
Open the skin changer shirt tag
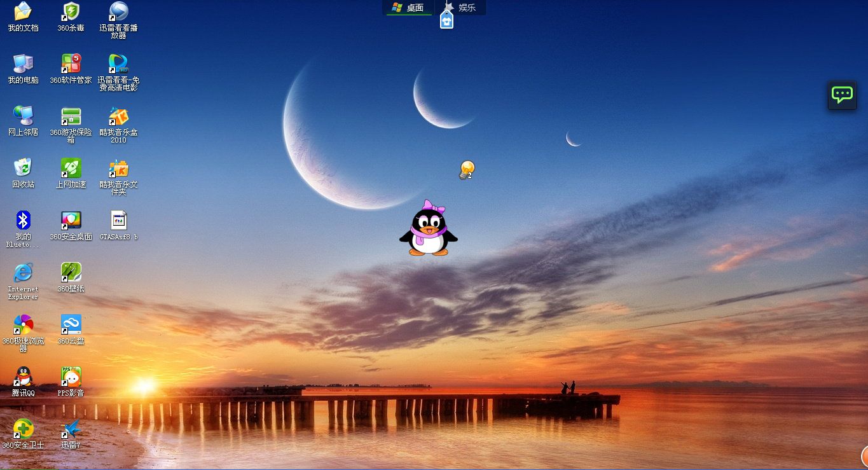pos(447,21)
